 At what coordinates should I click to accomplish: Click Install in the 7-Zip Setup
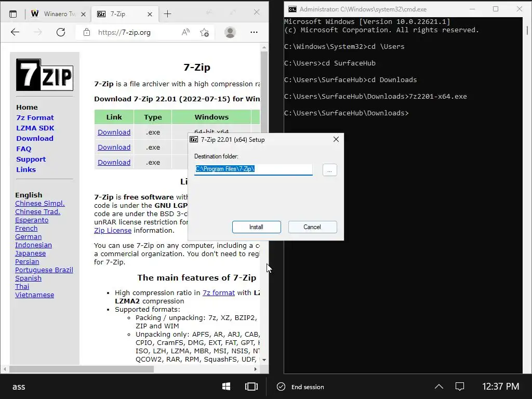click(257, 227)
